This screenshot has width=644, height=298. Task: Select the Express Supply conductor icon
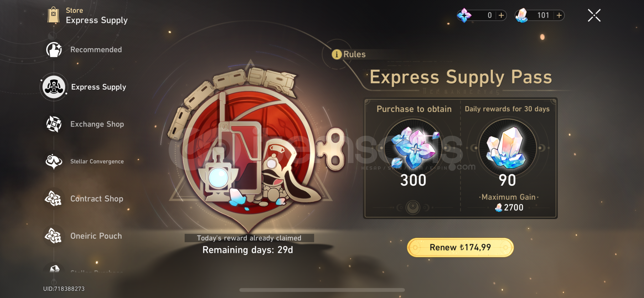tap(54, 87)
